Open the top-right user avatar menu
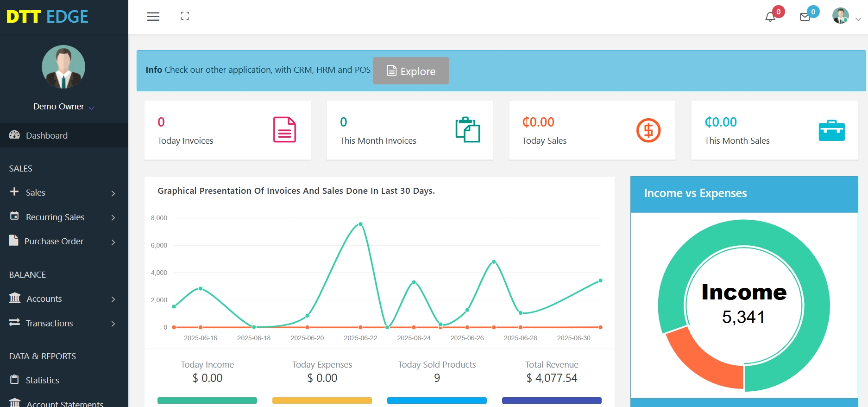The width and height of the screenshot is (868, 407). pyautogui.click(x=846, y=17)
